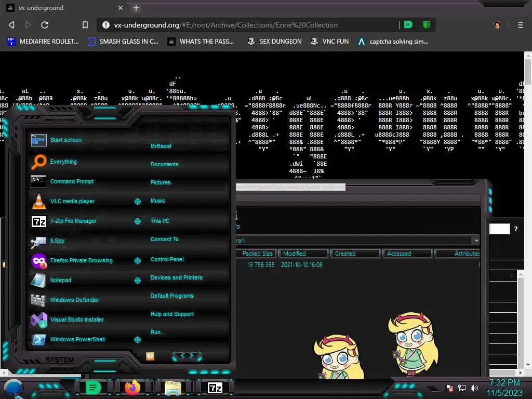Viewport: 532px width, 399px height.
Task: Bookmark this page with the bookmark icon
Action: [x=85, y=25]
